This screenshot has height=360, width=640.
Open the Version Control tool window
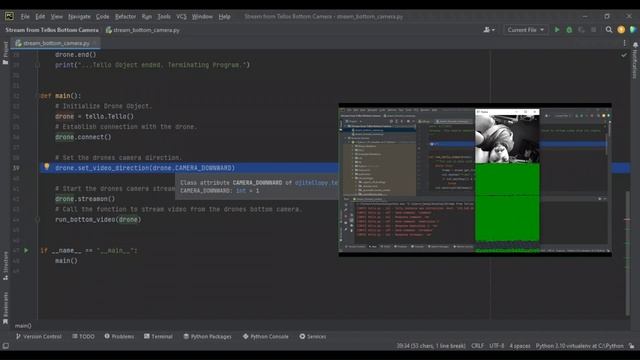(38, 336)
